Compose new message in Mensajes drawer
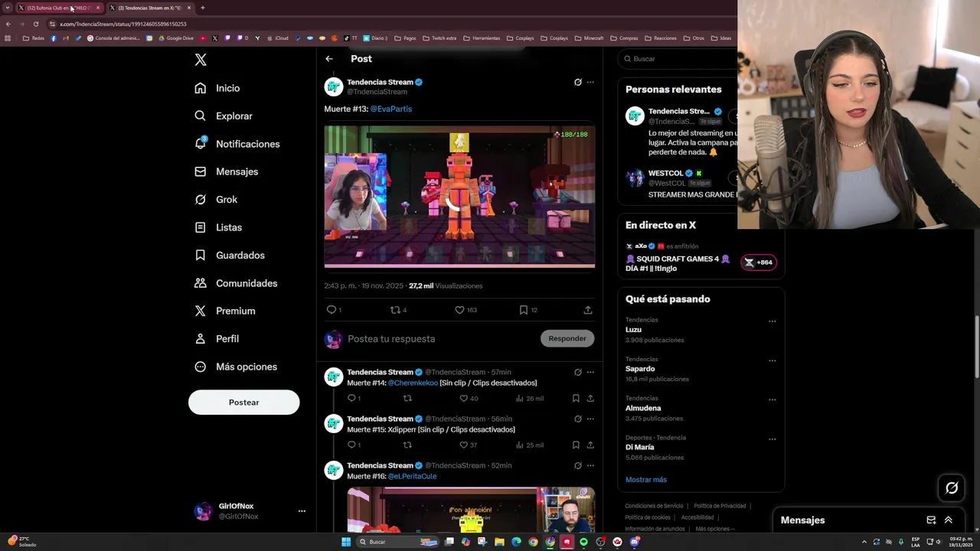The width and height of the screenshot is (980, 551). click(x=931, y=520)
